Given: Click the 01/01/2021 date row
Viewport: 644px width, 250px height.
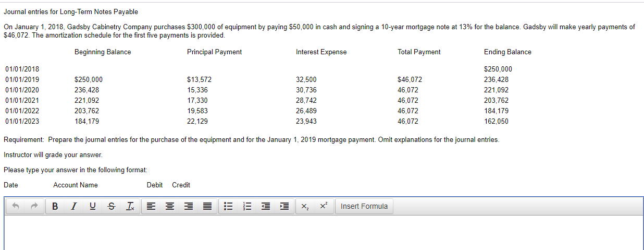Looking at the screenshot, I should point(22,100).
